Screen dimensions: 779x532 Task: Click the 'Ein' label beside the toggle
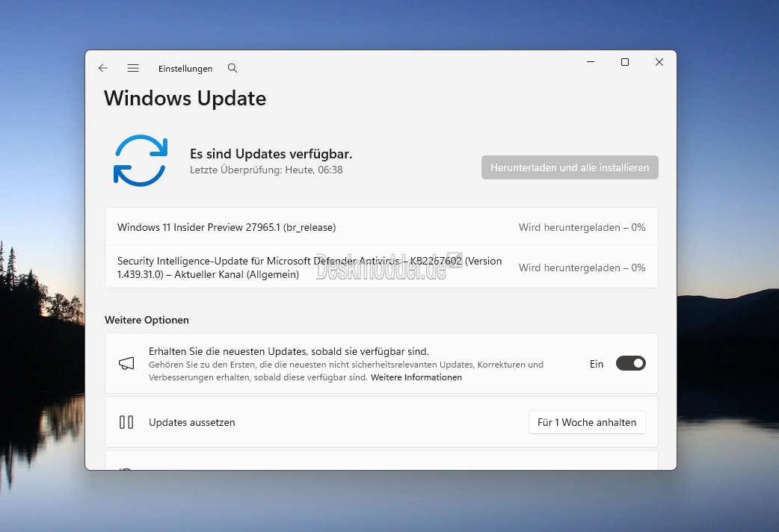pos(597,364)
